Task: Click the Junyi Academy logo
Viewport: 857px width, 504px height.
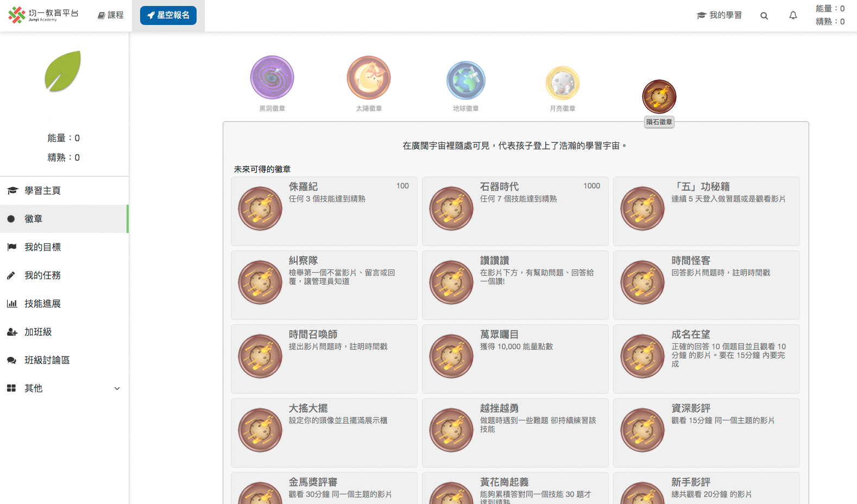Action: pos(43,15)
